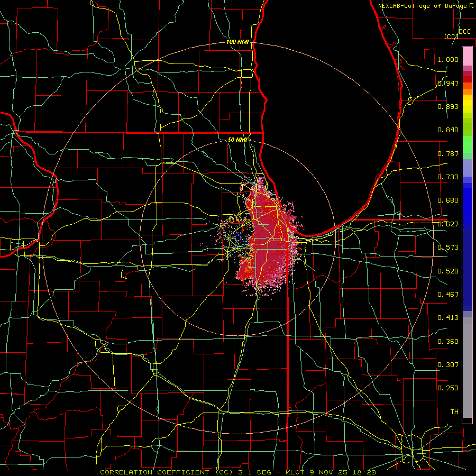Image resolution: width=476 pixels, height=476 pixels.
Task: Select the 0.840 scale value
Action: (448, 130)
